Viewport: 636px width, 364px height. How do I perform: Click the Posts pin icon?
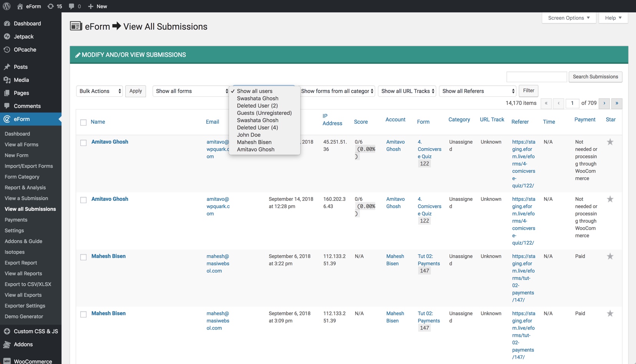7,67
